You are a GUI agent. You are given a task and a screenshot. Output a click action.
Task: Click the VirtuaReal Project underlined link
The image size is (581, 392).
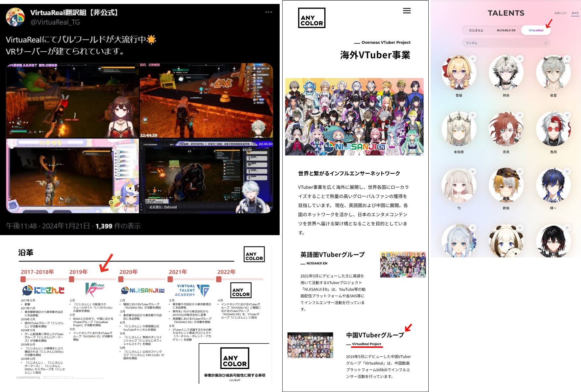(x=366, y=344)
